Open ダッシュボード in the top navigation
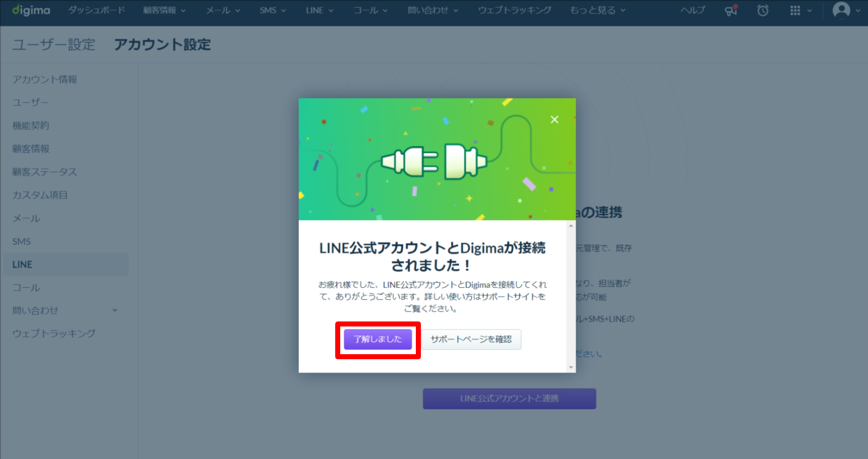 (x=96, y=10)
